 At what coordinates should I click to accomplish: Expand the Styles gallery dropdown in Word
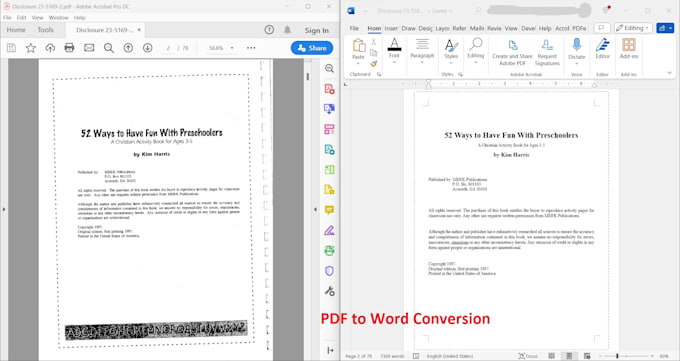tap(451, 64)
